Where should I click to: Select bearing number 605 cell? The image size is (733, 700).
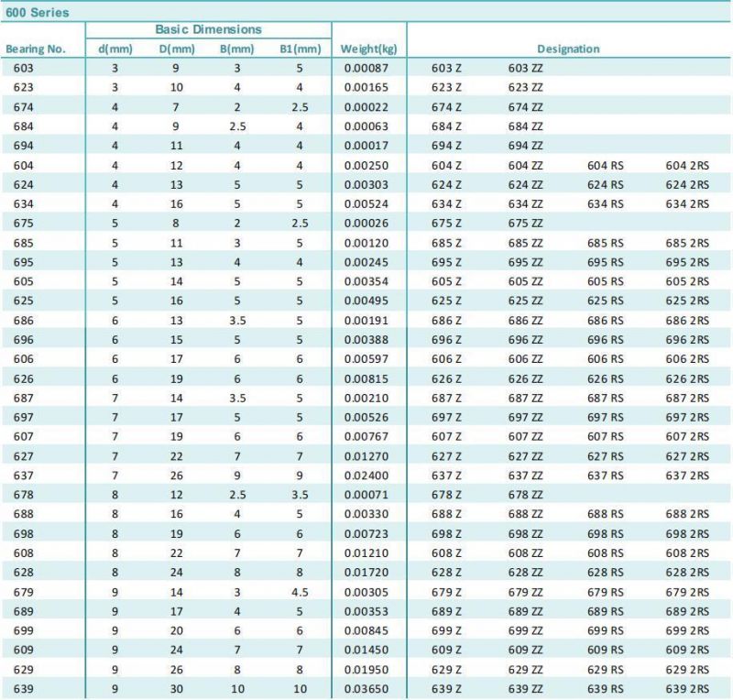tap(24, 281)
